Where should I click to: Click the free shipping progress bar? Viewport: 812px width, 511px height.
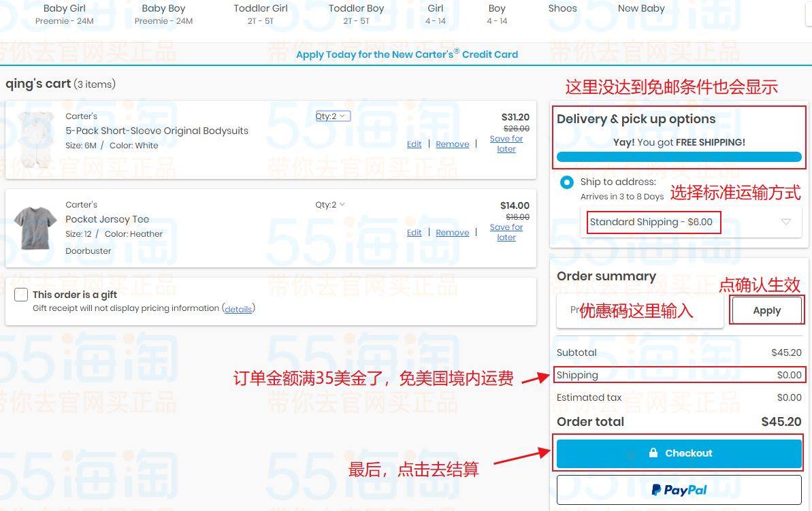coord(679,157)
